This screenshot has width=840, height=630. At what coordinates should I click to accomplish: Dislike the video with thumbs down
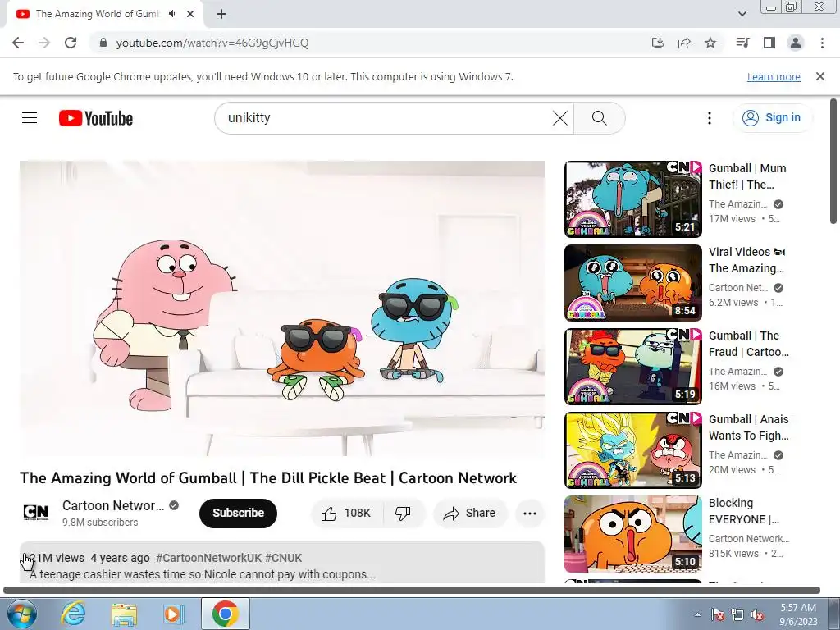404,514
